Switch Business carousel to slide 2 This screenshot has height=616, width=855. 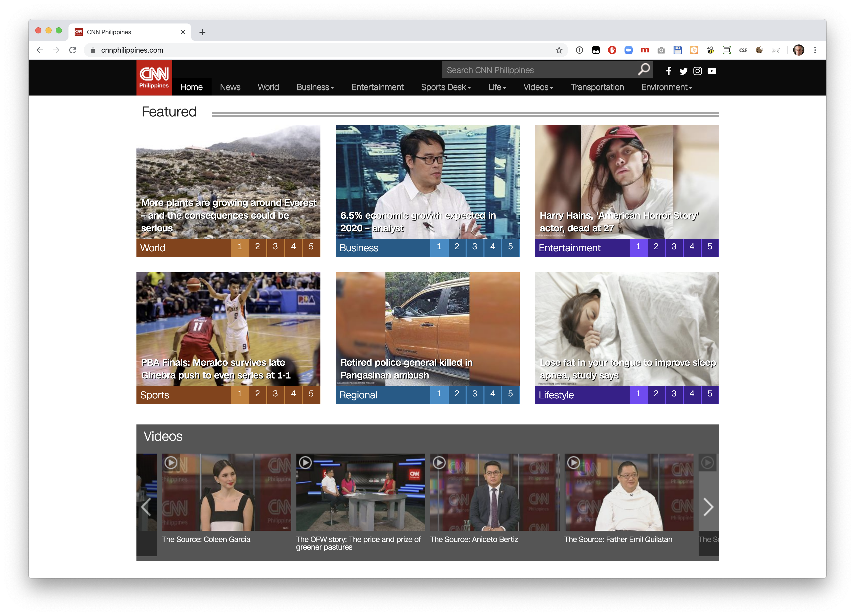[x=457, y=247]
